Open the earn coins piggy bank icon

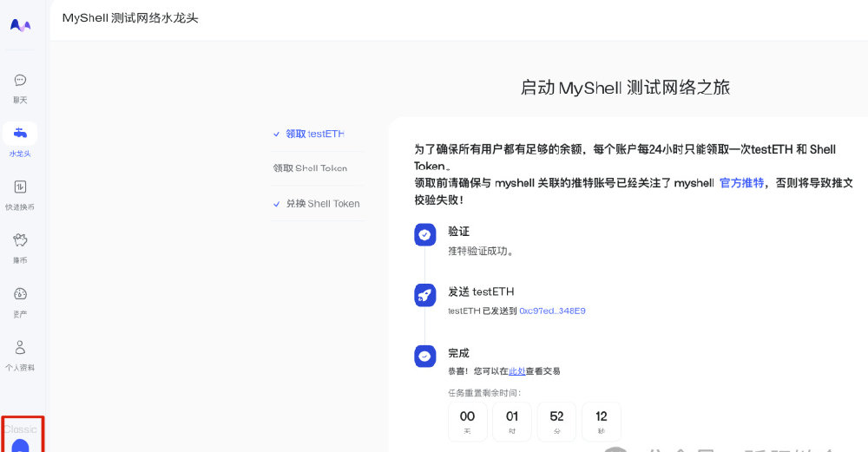pyautogui.click(x=20, y=240)
